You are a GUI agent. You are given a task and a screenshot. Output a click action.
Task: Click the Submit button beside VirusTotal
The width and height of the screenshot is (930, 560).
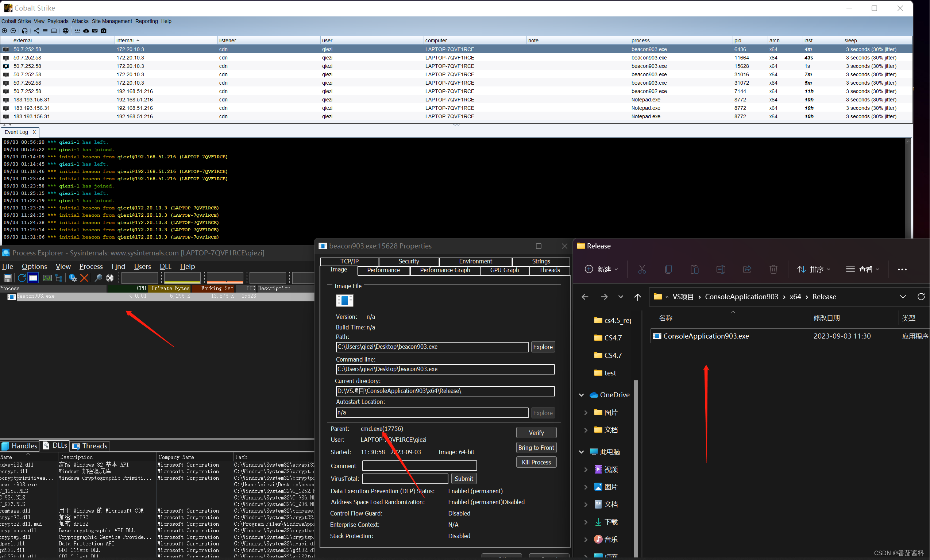[464, 479]
